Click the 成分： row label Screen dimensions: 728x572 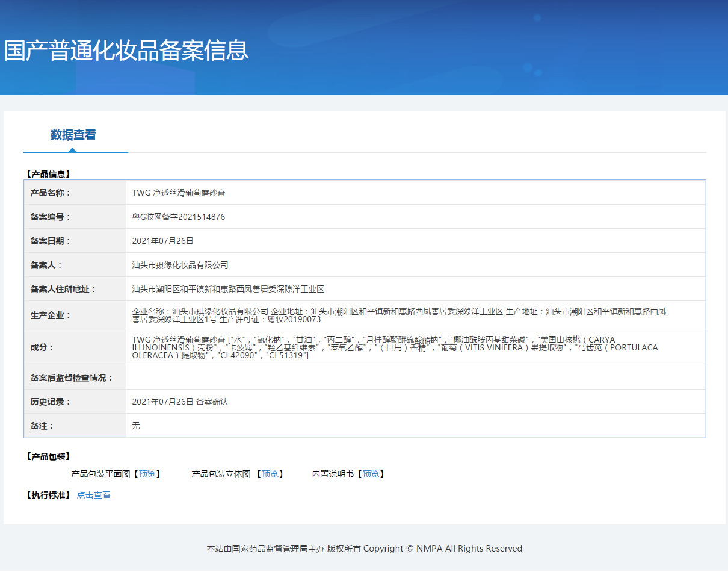coord(42,347)
